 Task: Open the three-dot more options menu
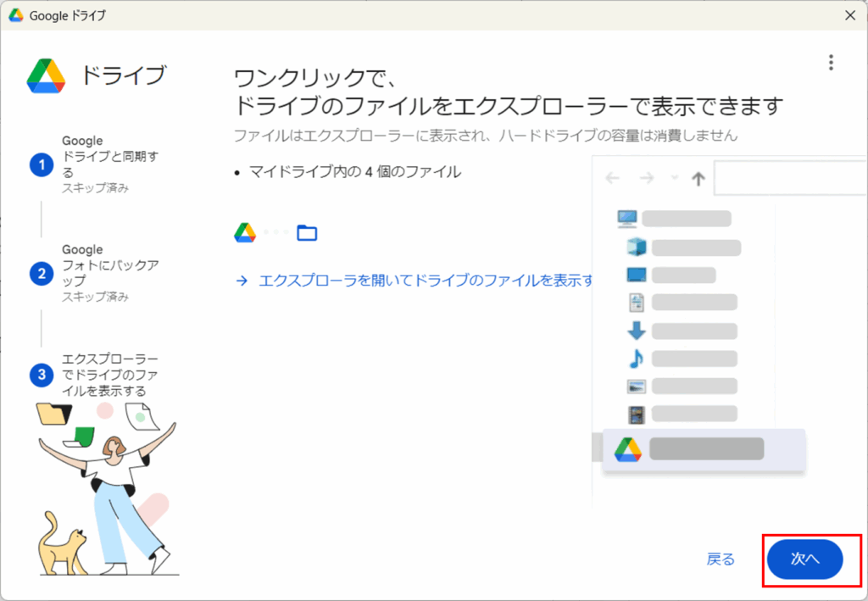[x=831, y=63]
